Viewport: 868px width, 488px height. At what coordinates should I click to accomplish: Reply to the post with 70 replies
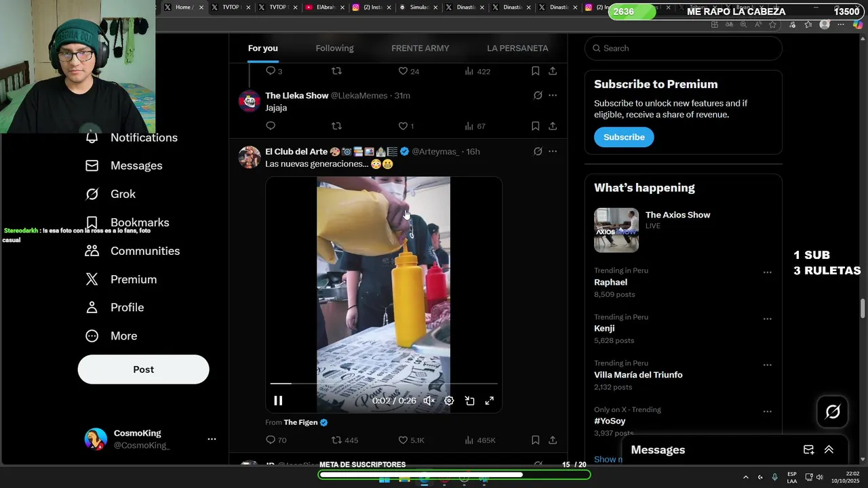(276, 440)
